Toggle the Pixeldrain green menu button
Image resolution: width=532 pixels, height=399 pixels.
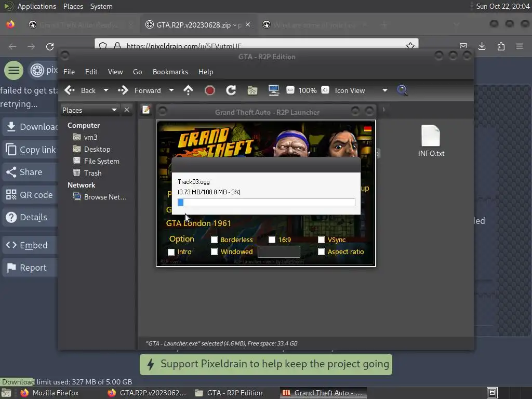click(14, 70)
